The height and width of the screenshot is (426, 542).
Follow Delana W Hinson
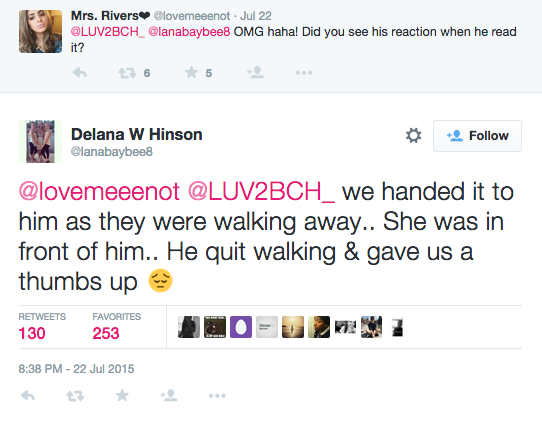click(477, 136)
